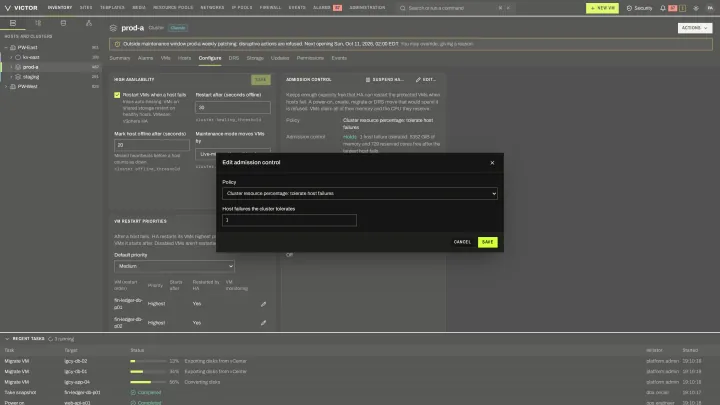720x405 pixels.
Task: Collapse the Recent Tasks panel
Action: tap(7, 339)
